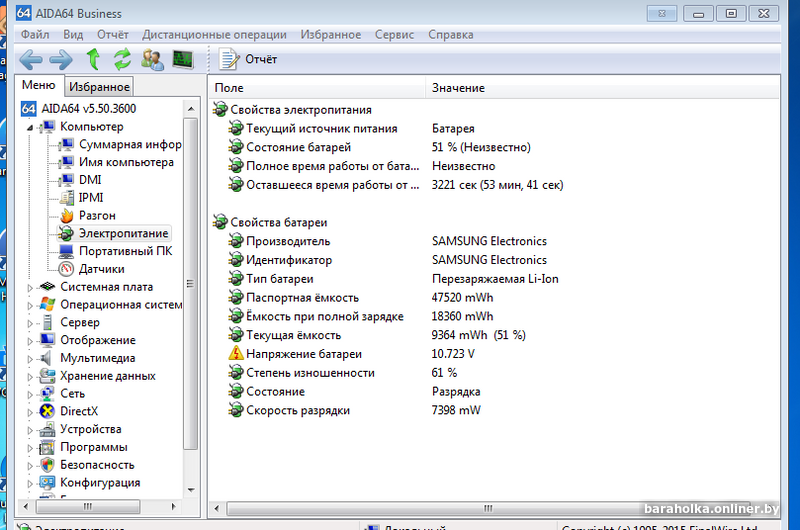The image size is (800, 530).
Task: Expand the Системная плата node
Action: (x=30, y=288)
